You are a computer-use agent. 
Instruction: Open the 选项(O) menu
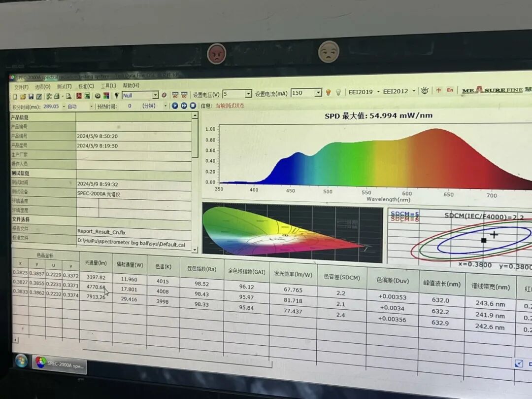point(43,87)
